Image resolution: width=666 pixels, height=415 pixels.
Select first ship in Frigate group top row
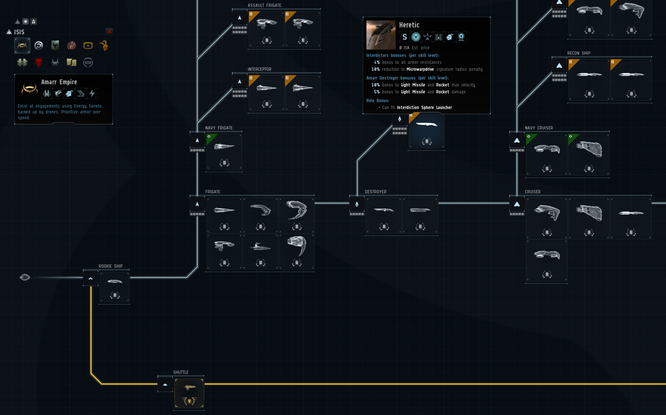click(224, 215)
